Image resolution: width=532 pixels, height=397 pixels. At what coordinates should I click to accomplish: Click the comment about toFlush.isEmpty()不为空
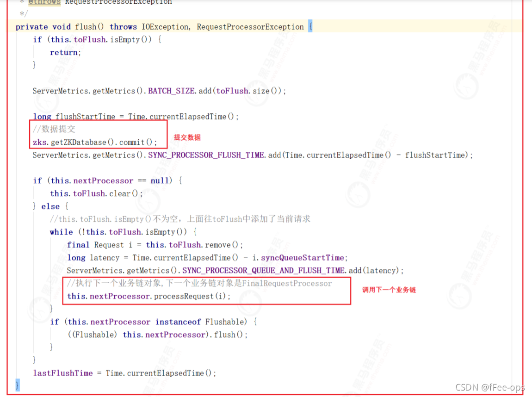click(180, 219)
